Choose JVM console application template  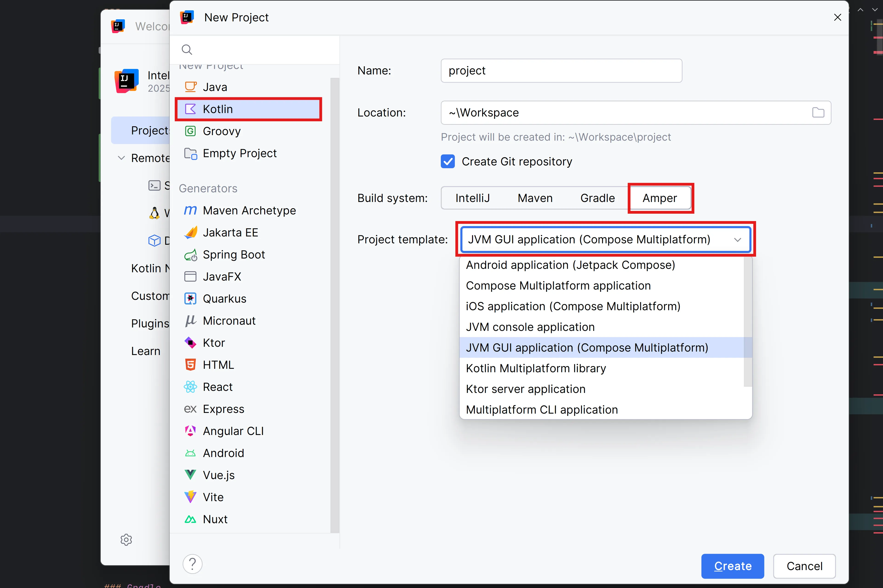[x=602, y=327]
